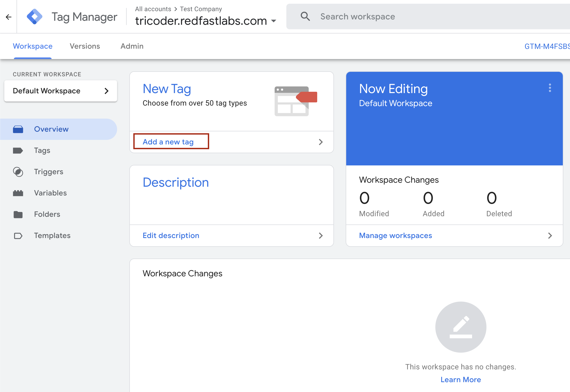
Task: Click the New Tag illustration
Action: click(296, 101)
